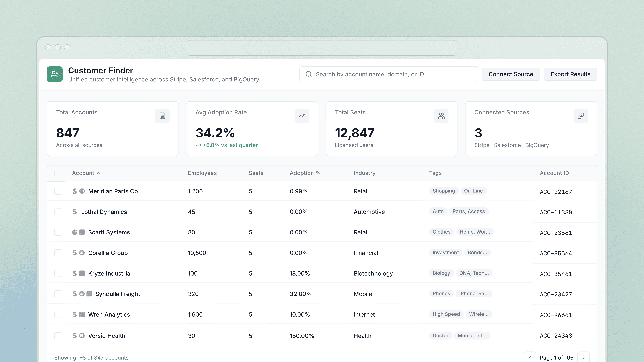Click the building icon in Total Accounts card
The width and height of the screenshot is (644, 362).
[162, 116]
